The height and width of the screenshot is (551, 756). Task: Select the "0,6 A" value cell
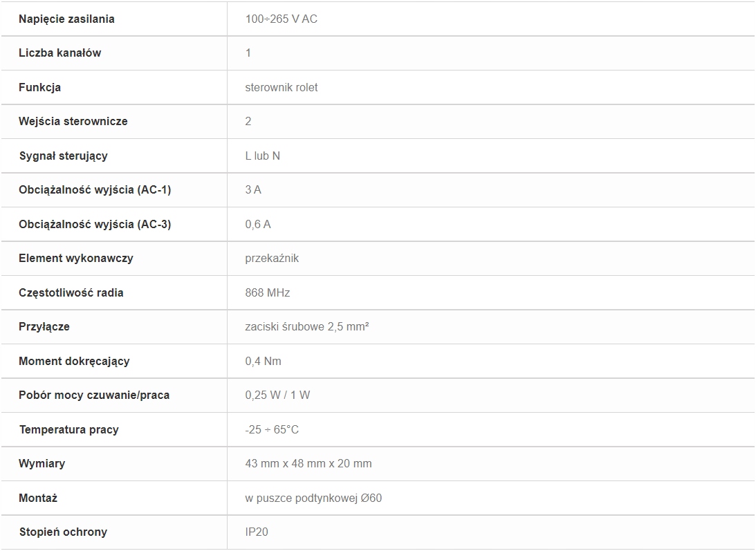coord(257,224)
